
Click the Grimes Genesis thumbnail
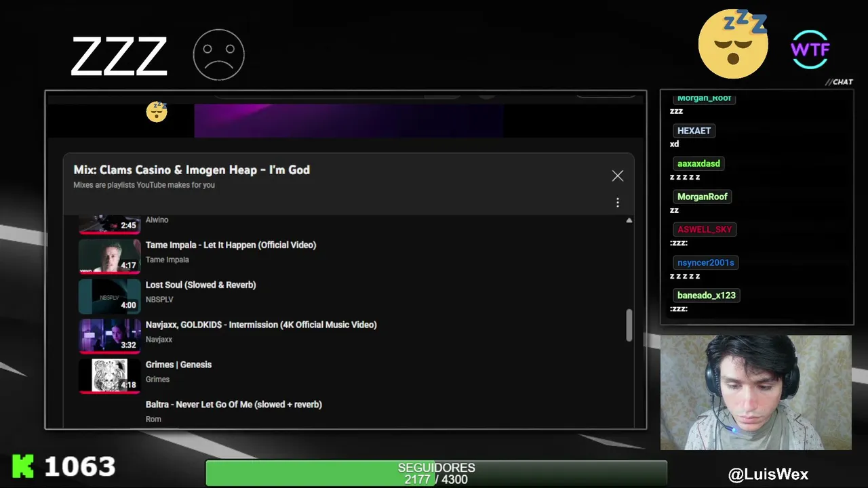(x=109, y=376)
